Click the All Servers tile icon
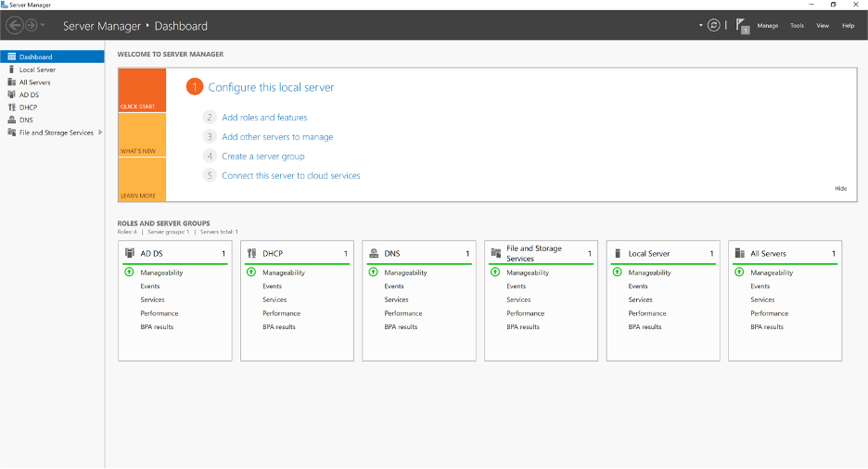The image size is (868, 469). click(739, 253)
